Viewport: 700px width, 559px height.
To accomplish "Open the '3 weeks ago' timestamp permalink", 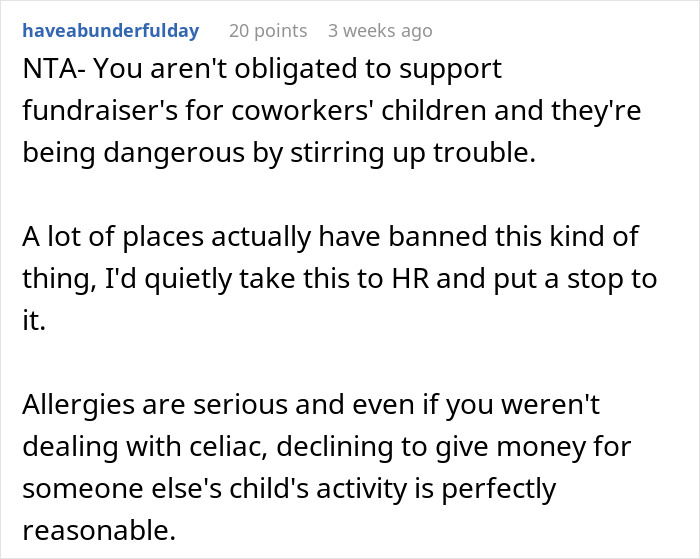I will tap(380, 31).
